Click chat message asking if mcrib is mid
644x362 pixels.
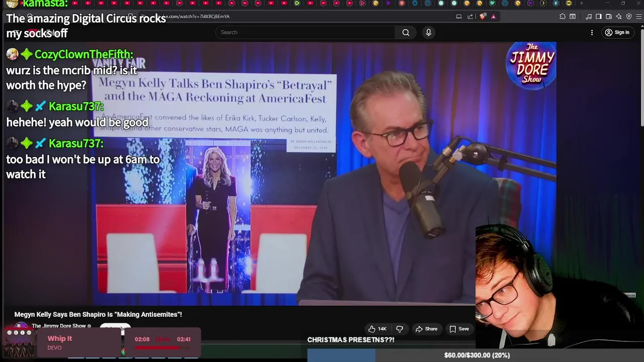click(x=71, y=78)
